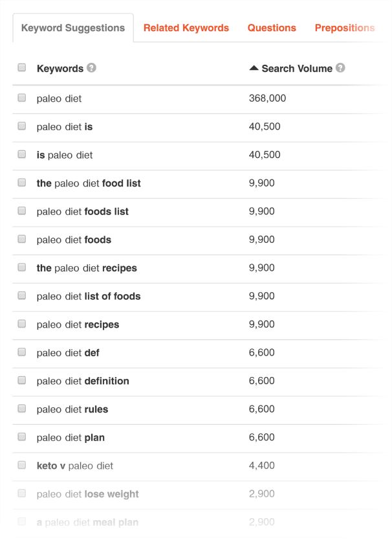This screenshot has width=392, height=546.
Task: Tick 'the paleo diet food list' checkbox
Action: coord(22,183)
